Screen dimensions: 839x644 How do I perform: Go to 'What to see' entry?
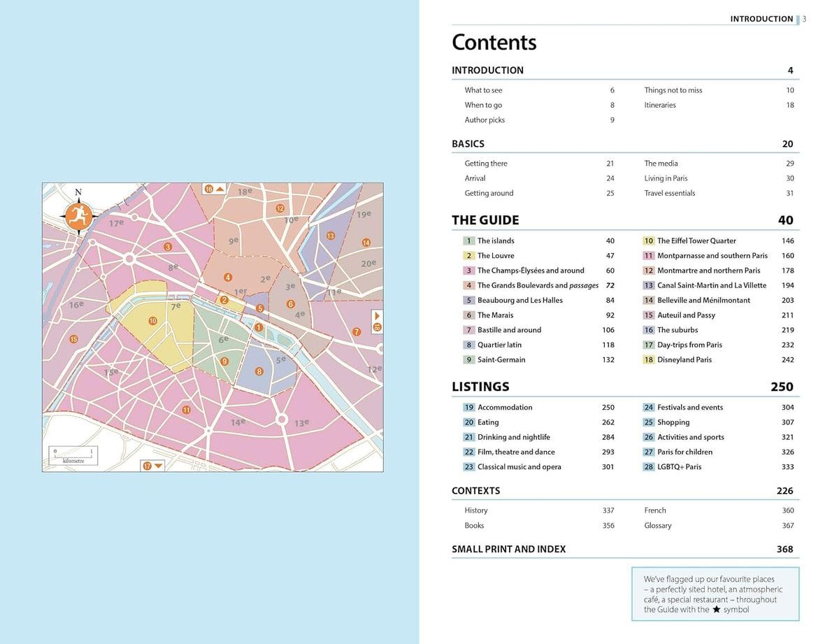click(x=483, y=90)
